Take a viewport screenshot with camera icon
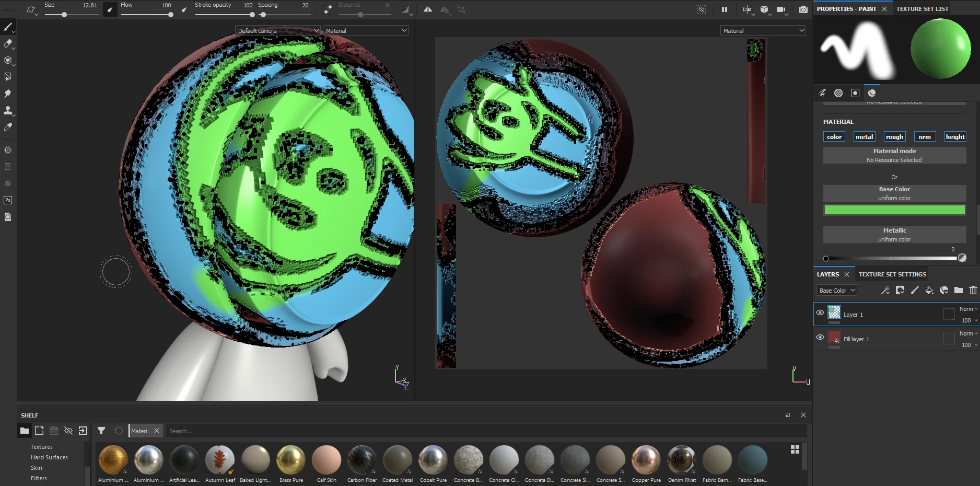 pos(803,9)
